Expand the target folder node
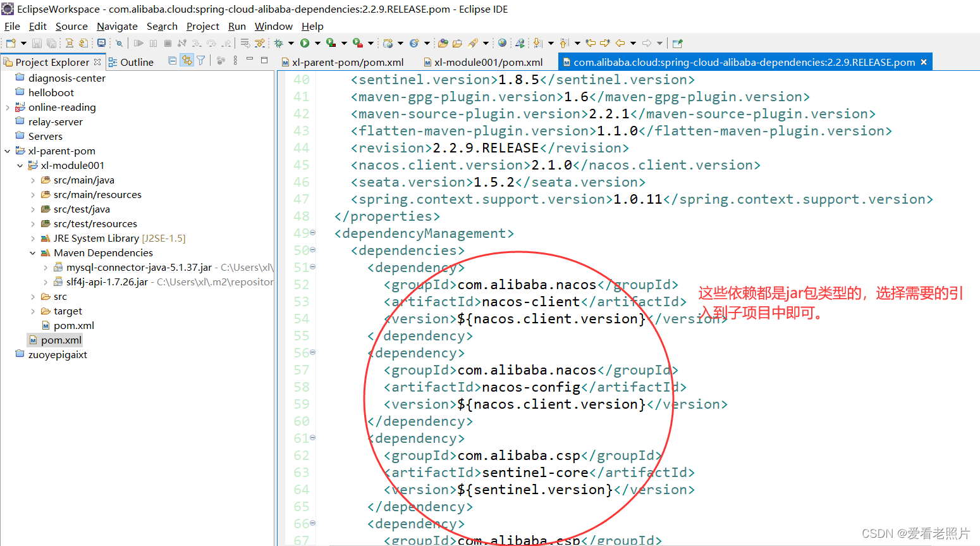The width and height of the screenshot is (980, 546). (x=33, y=311)
